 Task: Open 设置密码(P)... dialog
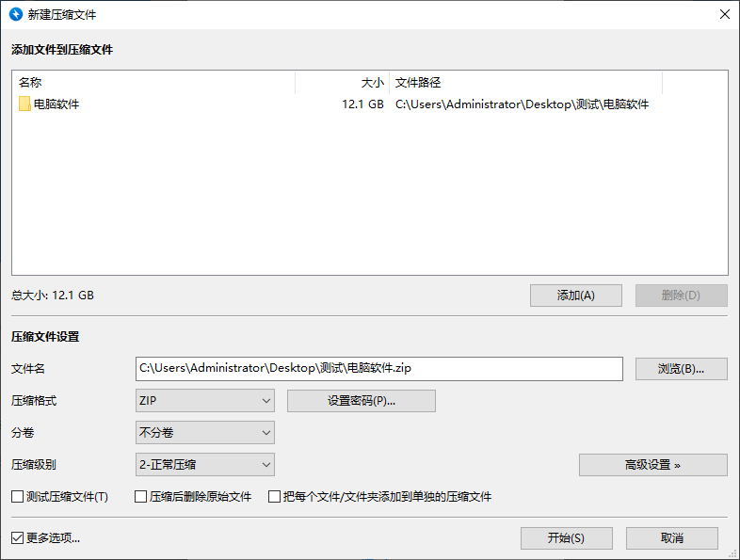click(x=361, y=401)
